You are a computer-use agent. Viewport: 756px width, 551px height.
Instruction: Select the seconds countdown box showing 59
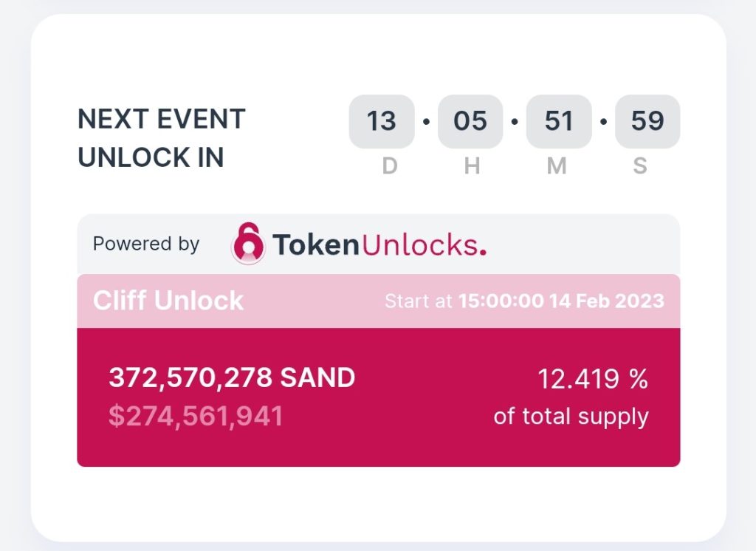coord(647,121)
